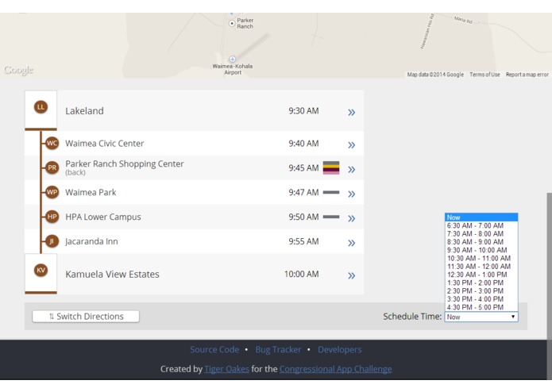The image size is (552, 392).
Task: Click gray route bar beside Waimea Park
Action: [x=331, y=192]
